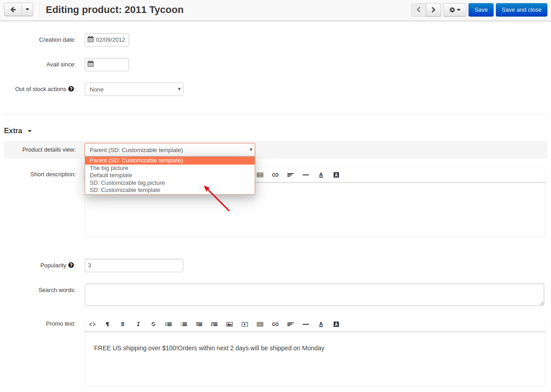Go to previous product chevron

pos(418,10)
